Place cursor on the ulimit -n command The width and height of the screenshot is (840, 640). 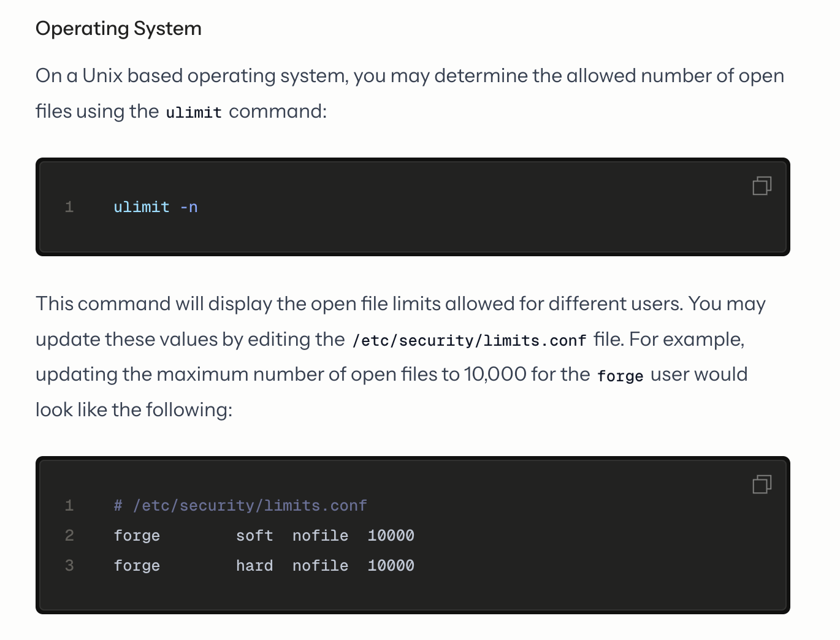tap(155, 207)
